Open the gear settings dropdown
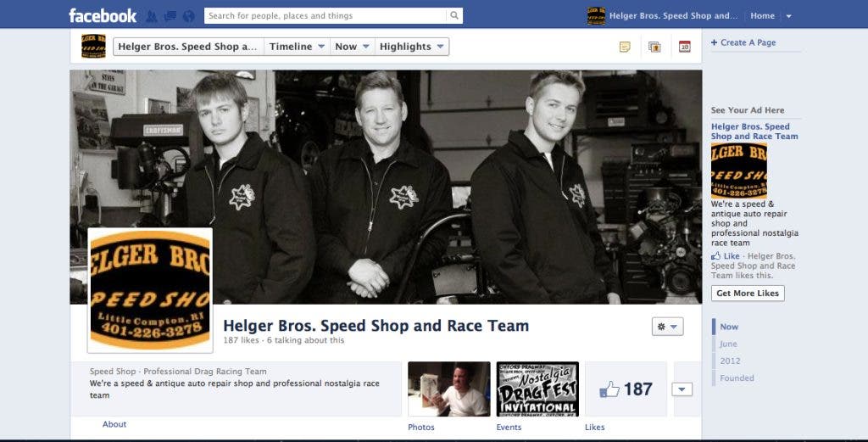 click(x=668, y=327)
